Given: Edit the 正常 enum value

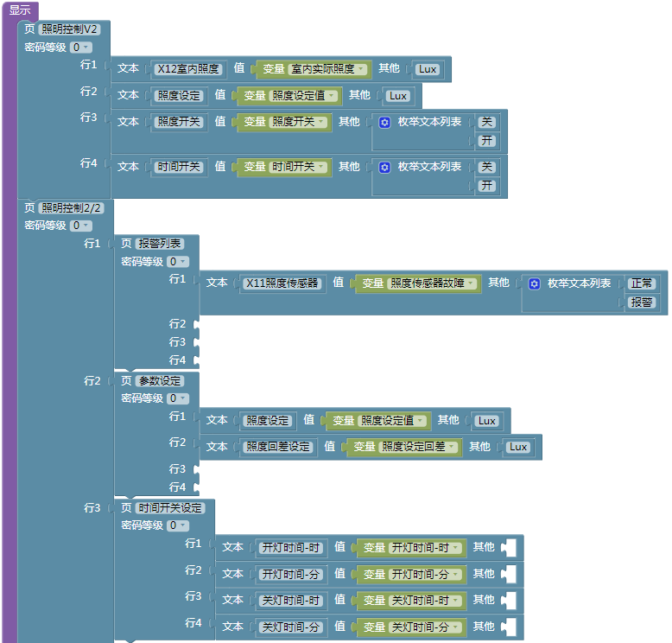Looking at the screenshot, I should [x=642, y=283].
